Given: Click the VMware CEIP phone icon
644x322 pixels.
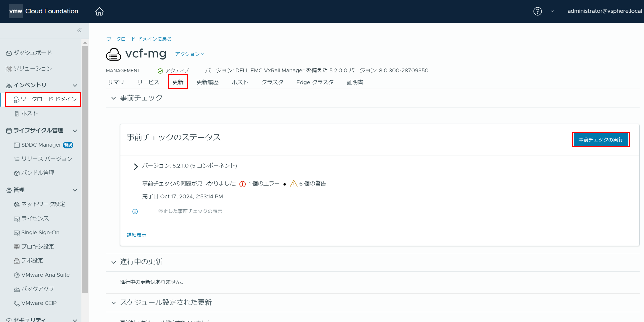Looking at the screenshot, I should pos(17,303).
